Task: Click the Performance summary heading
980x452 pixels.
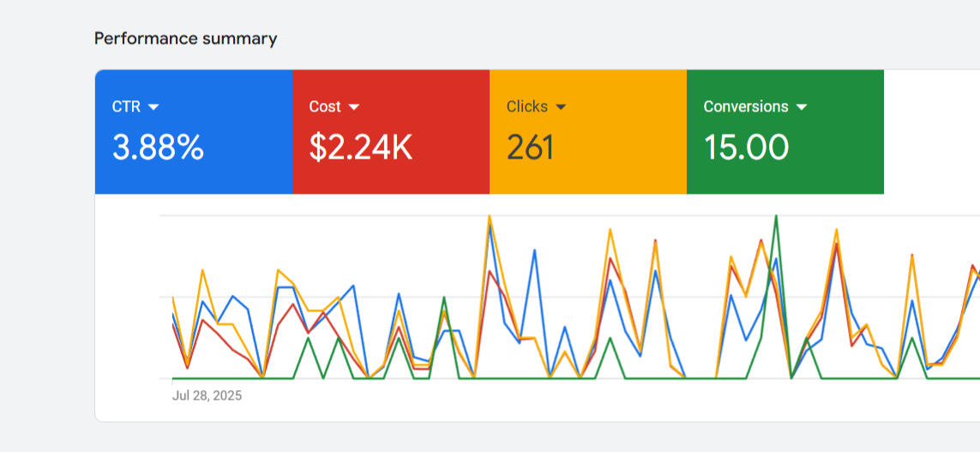Action: coord(185,39)
